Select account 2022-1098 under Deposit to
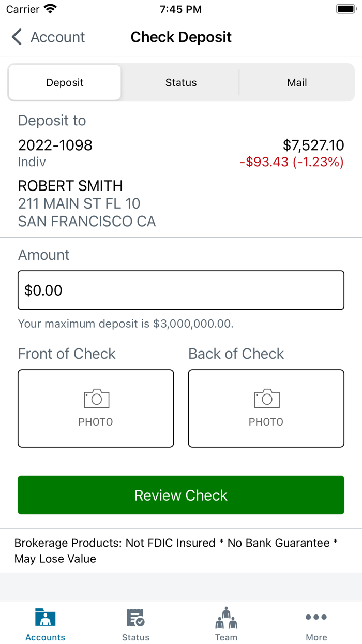This screenshot has width=362, height=644. pyautogui.click(x=55, y=145)
